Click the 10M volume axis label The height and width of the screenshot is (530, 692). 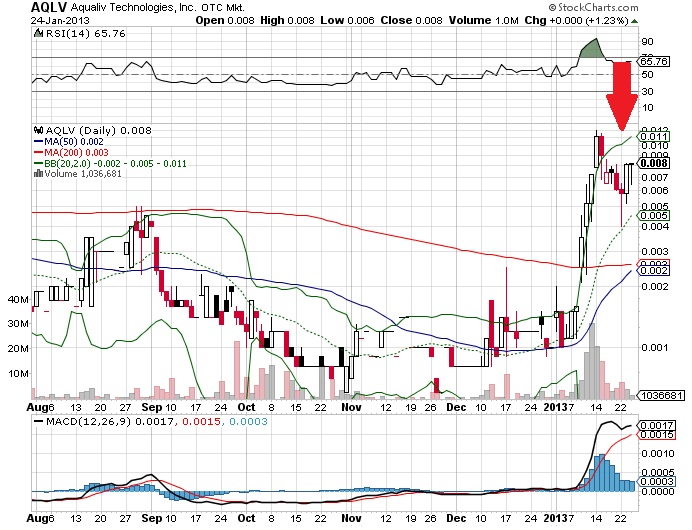point(19,374)
